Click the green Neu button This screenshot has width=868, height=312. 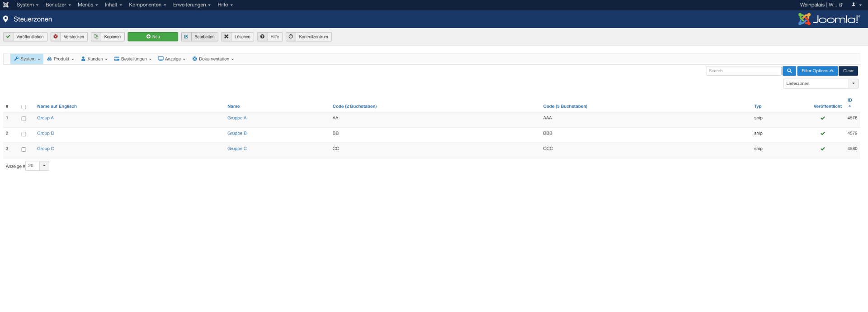coord(153,37)
